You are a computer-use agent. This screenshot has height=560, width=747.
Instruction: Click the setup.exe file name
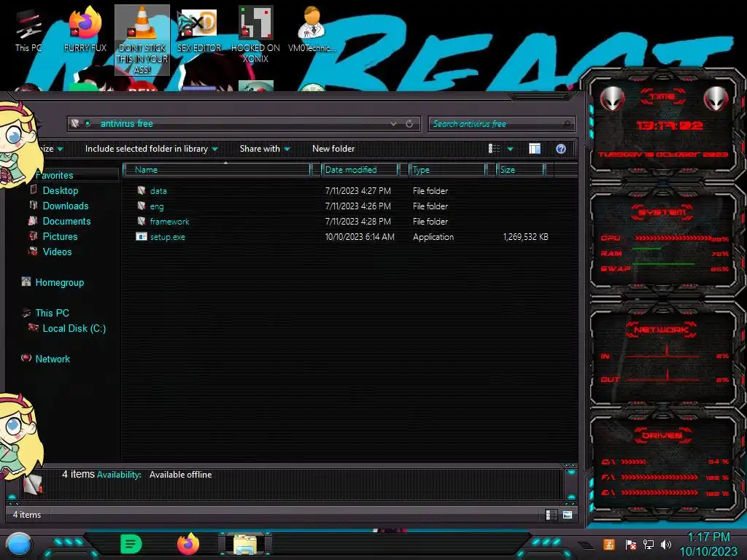[x=168, y=237]
